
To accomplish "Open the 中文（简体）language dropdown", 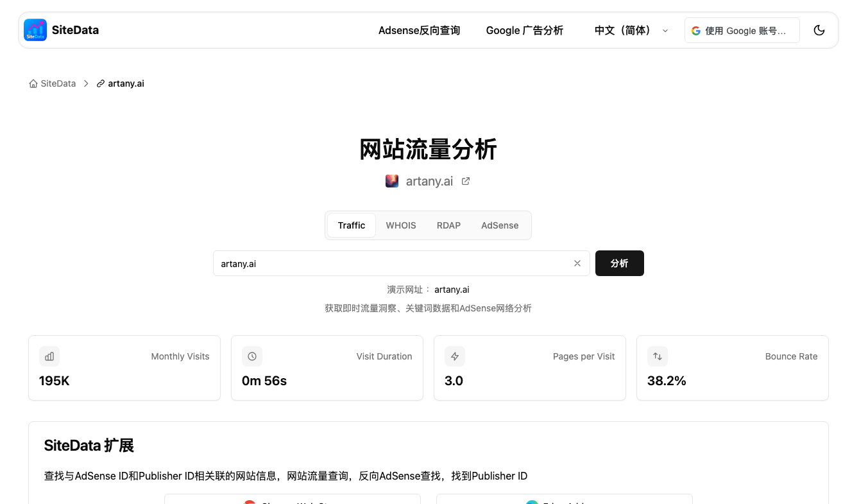I will 631,30.
